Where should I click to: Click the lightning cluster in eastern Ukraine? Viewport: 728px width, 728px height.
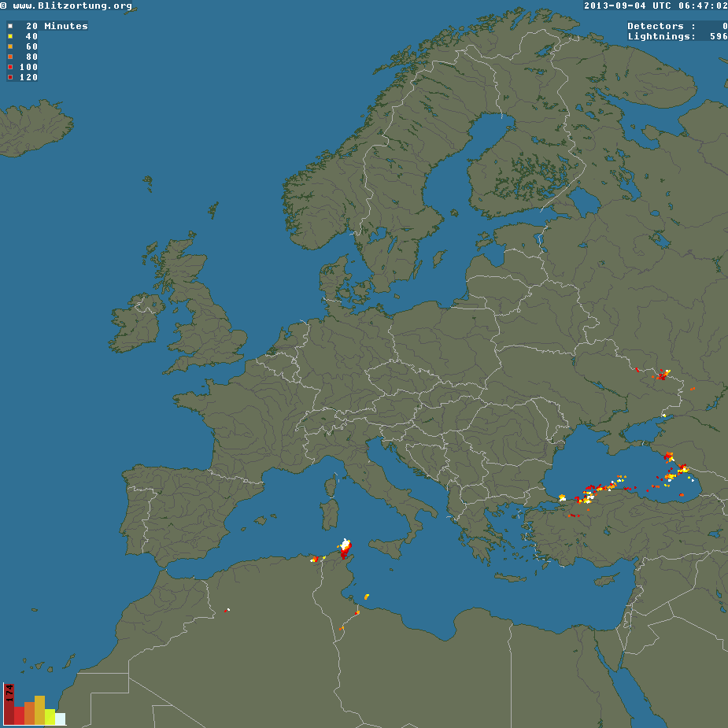click(663, 375)
